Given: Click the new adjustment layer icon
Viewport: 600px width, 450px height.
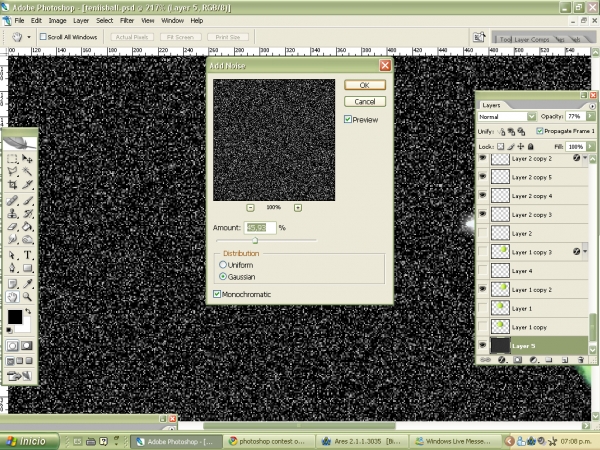Looking at the screenshot, I should 533,360.
